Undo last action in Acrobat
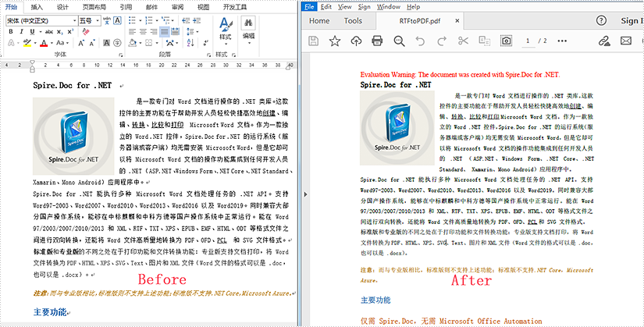The image size is (644, 327). [420, 41]
